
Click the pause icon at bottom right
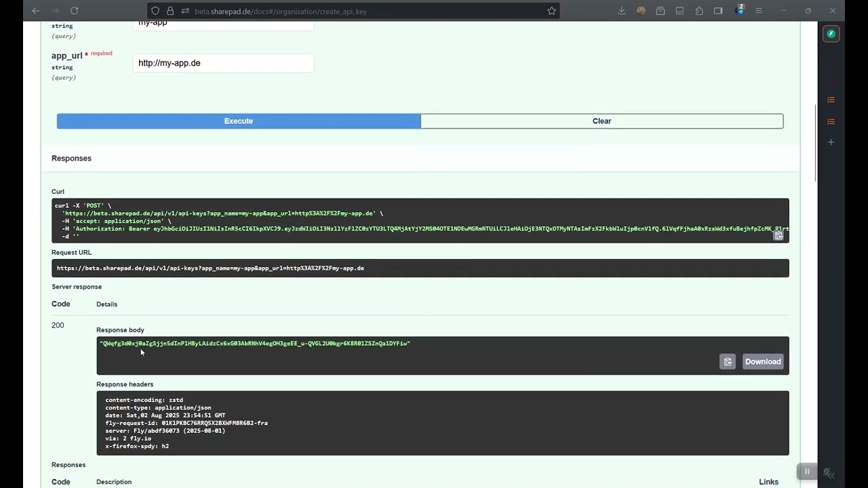click(807, 472)
